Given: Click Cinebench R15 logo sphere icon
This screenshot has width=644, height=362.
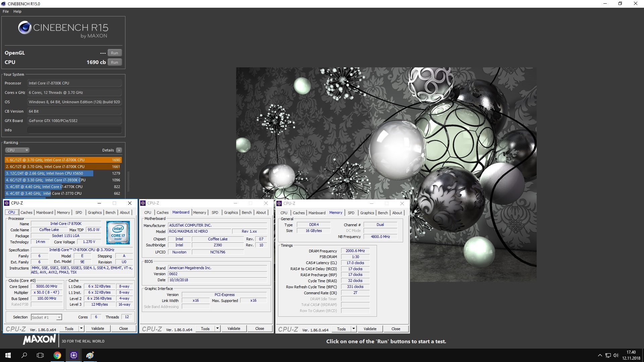Looking at the screenshot, I should click(25, 28).
